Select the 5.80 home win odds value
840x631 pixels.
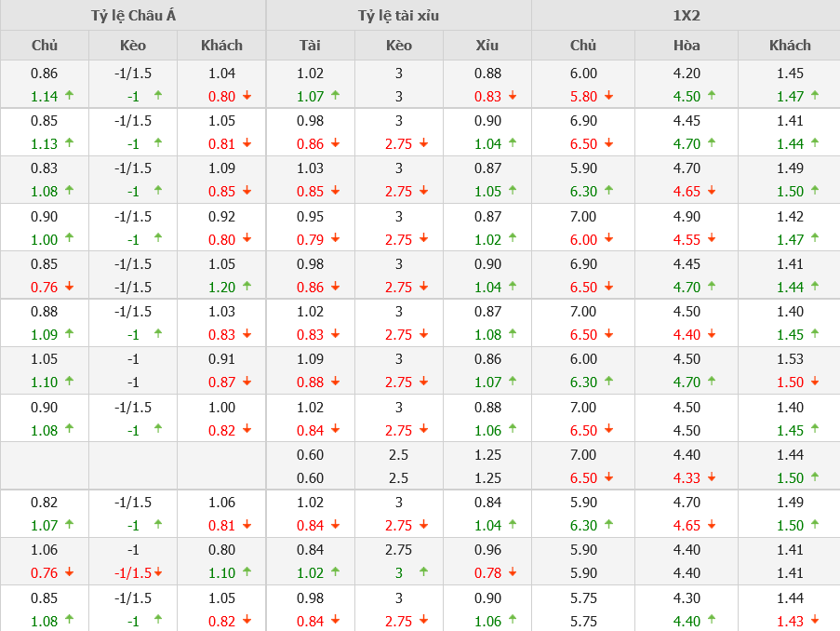(582, 96)
